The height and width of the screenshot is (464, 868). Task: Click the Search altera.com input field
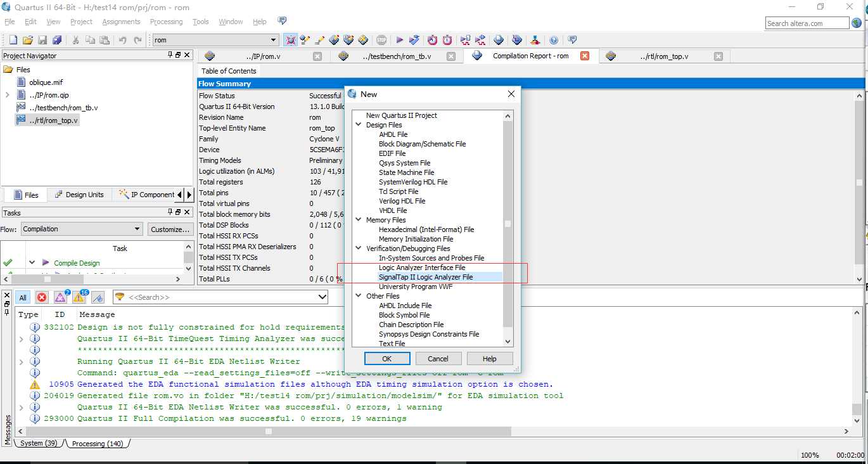point(807,23)
